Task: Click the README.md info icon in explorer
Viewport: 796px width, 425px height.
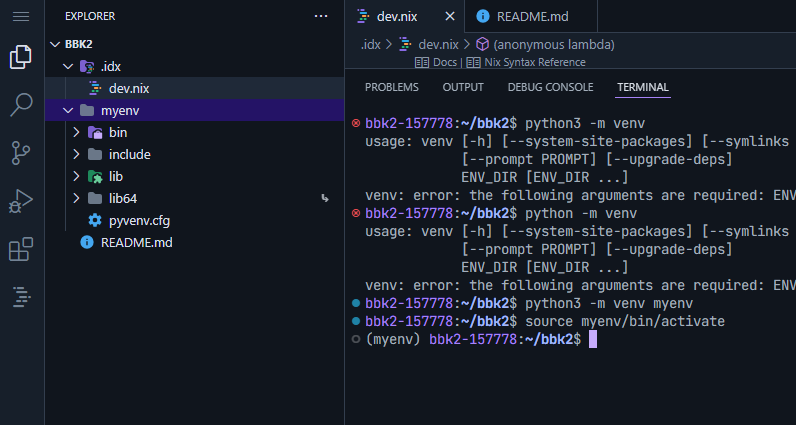Action: 87,243
